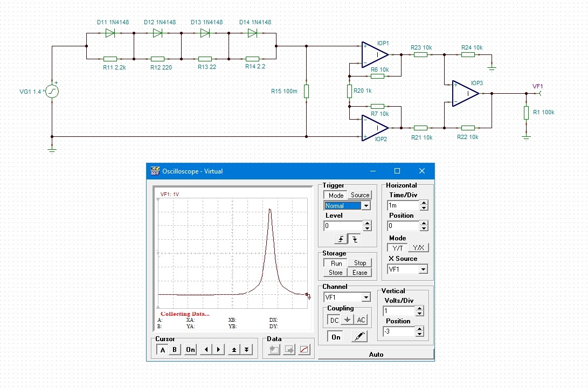588x388 pixels.
Task: Move cursor right with arrow button
Action: 219,350
